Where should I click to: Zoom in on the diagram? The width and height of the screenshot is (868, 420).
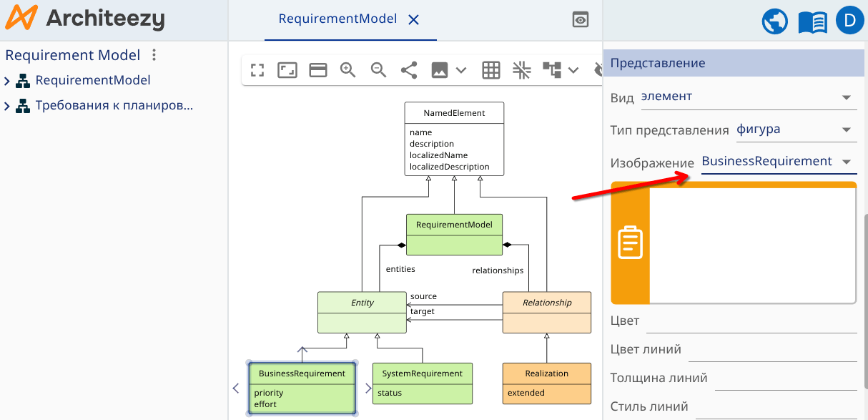pyautogui.click(x=348, y=70)
